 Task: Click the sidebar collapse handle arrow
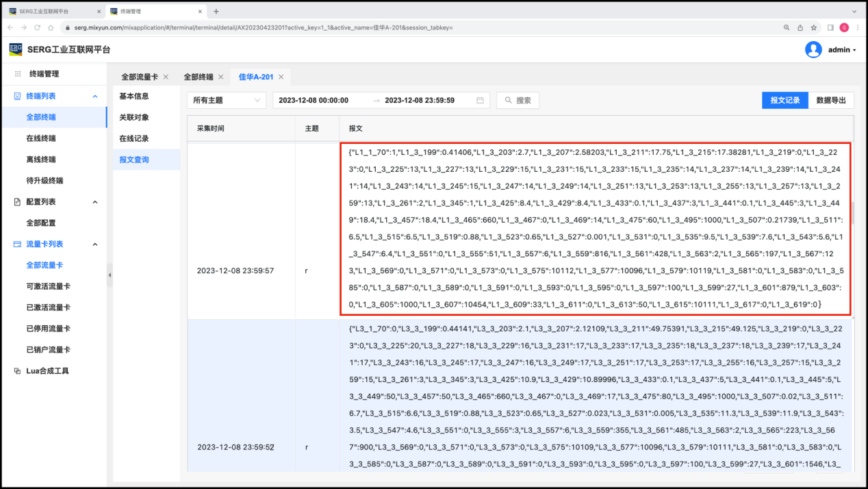coord(110,275)
